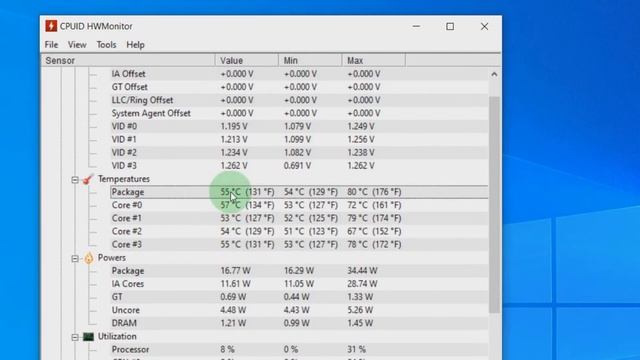Viewport: 640px width, 360px height.
Task: Click the scrollbar up arrow
Action: coord(494,74)
